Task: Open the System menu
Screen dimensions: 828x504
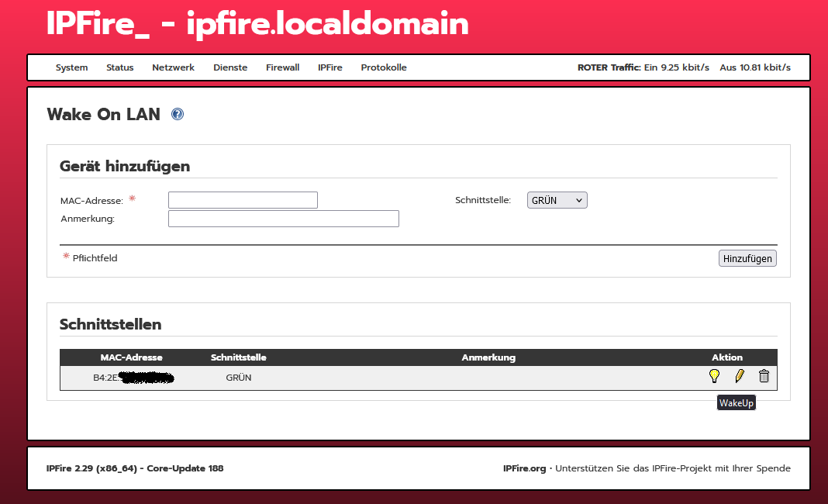Action: 72,67
